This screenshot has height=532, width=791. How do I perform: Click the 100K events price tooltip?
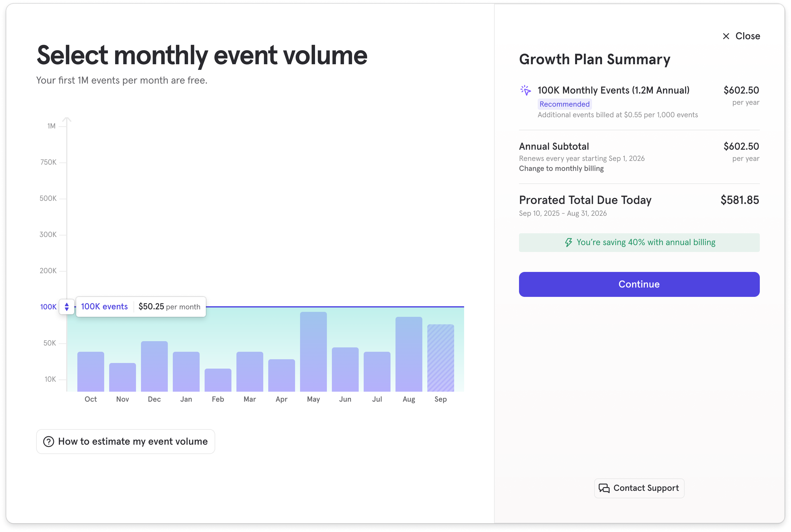(x=141, y=307)
